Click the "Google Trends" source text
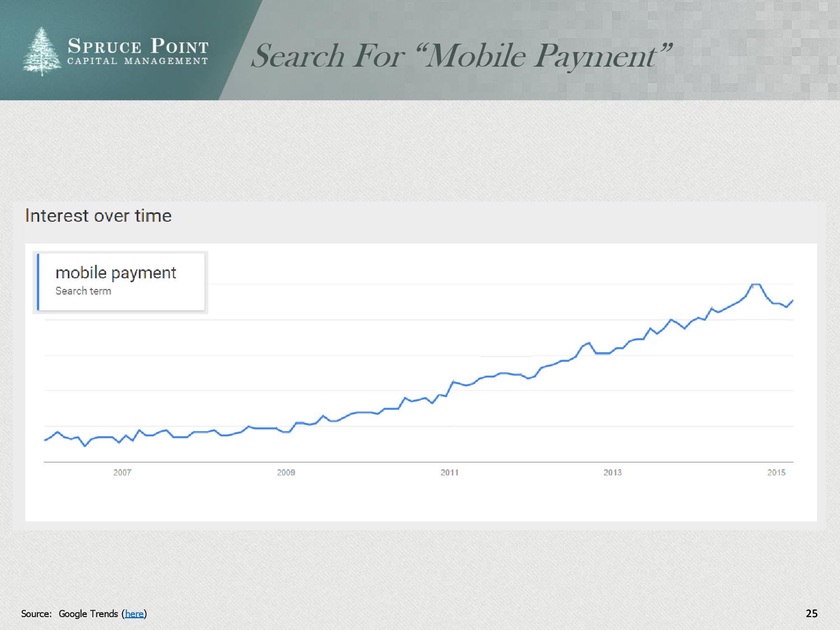Screen dimensions: 840x630 88,614
